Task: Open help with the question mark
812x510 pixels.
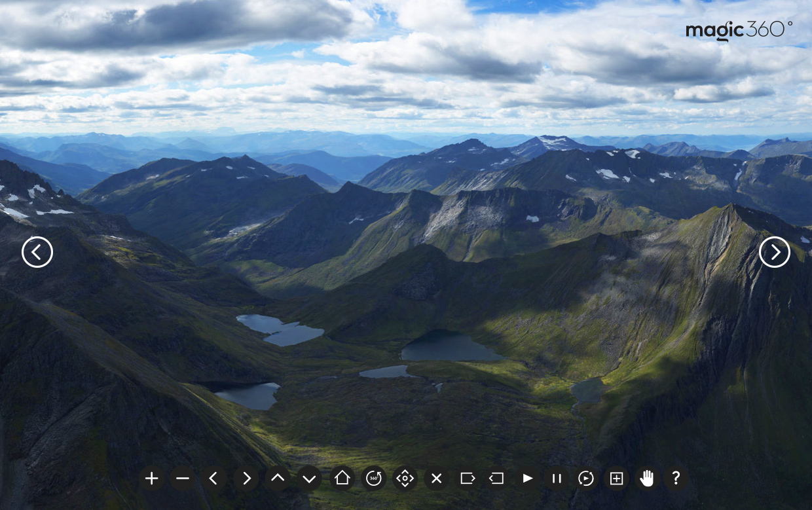Action: click(x=676, y=479)
